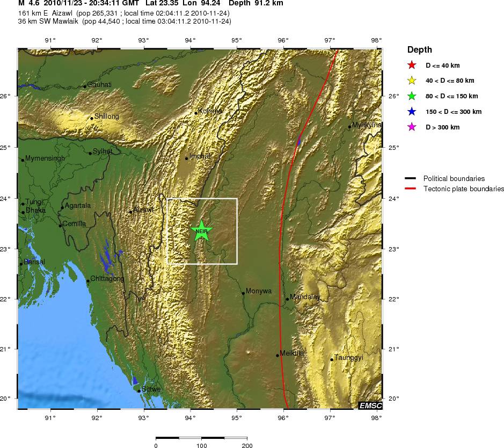The image size is (504, 448).
Task: Click the Barisal city label
Action: point(34,262)
